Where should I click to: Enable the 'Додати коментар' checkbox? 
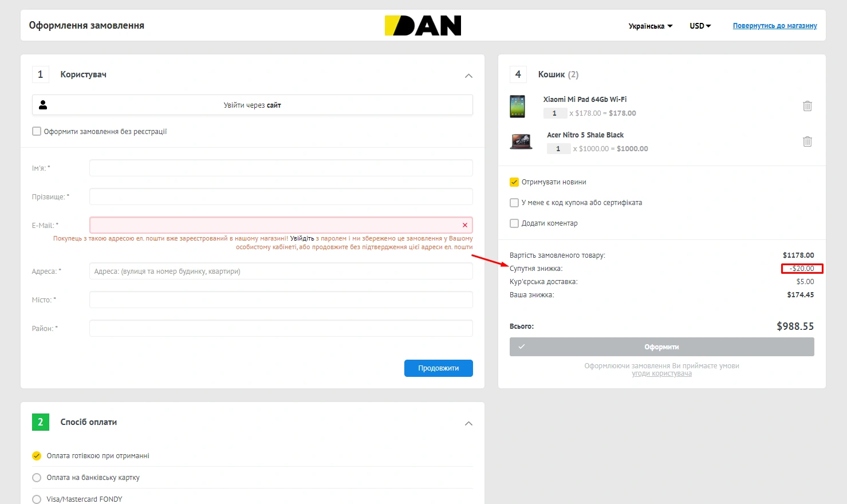point(514,223)
